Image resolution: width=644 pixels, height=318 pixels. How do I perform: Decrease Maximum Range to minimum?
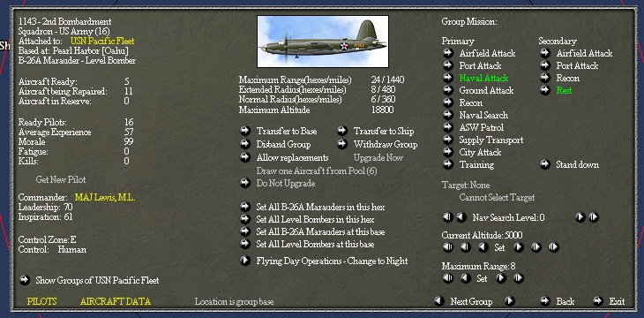point(447,278)
